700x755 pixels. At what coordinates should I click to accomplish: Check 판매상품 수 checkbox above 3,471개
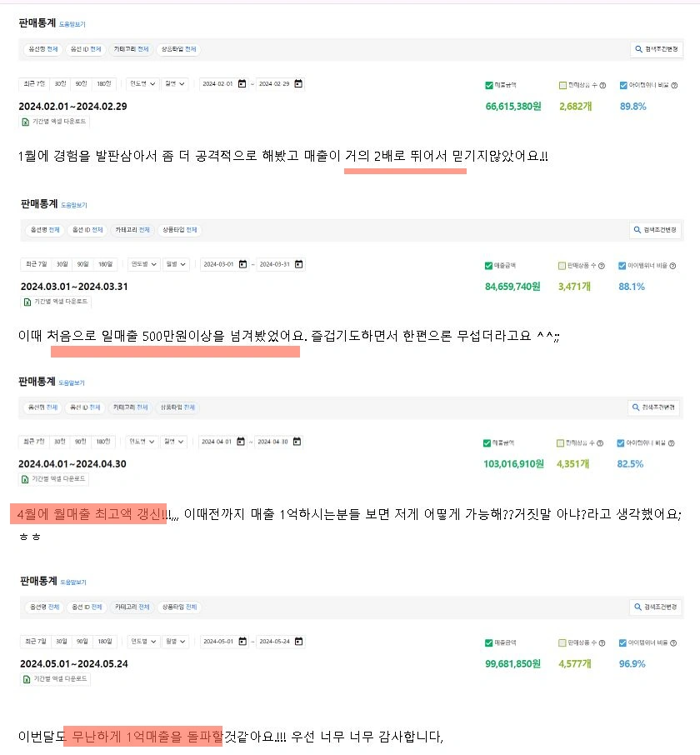(x=562, y=266)
